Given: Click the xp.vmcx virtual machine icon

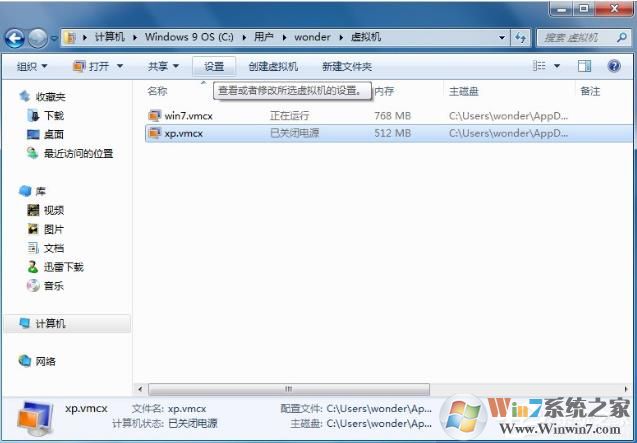Looking at the screenshot, I should (154, 133).
